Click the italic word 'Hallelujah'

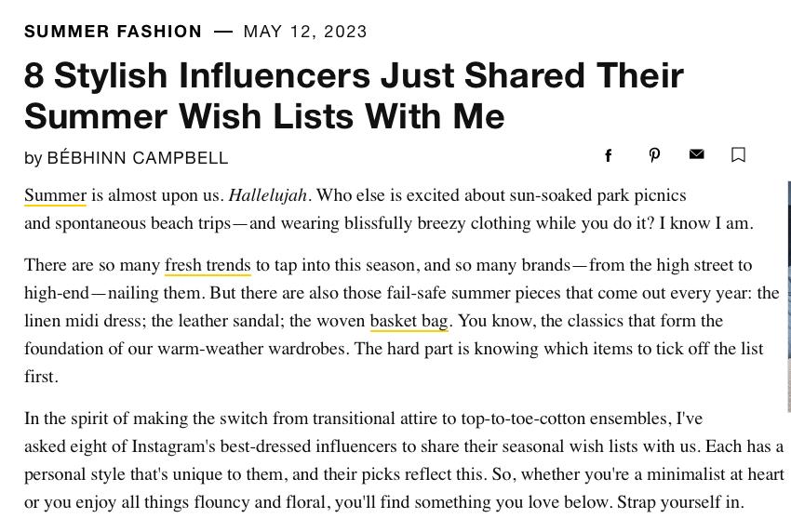(267, 195)
